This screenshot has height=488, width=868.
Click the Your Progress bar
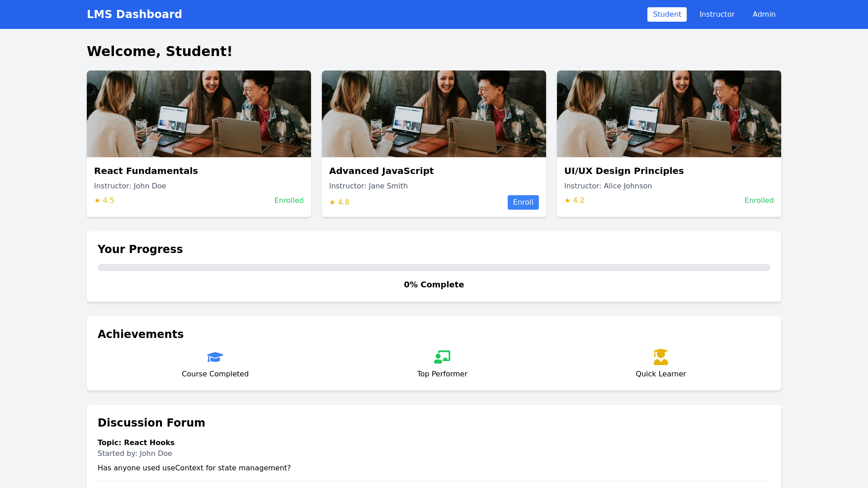[434, 267]
